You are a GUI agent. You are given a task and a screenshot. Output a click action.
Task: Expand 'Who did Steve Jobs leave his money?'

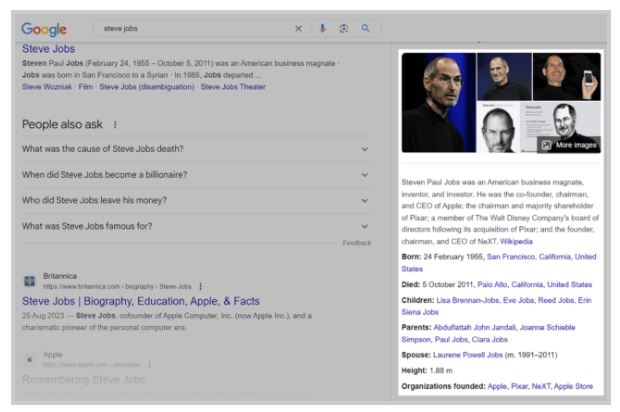(x=196, y=200)
